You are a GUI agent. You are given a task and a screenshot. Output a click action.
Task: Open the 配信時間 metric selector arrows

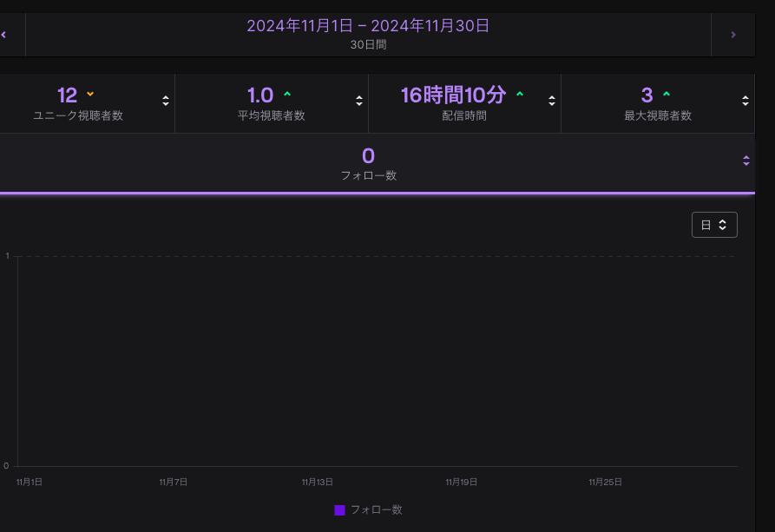[x=552, y=101]
